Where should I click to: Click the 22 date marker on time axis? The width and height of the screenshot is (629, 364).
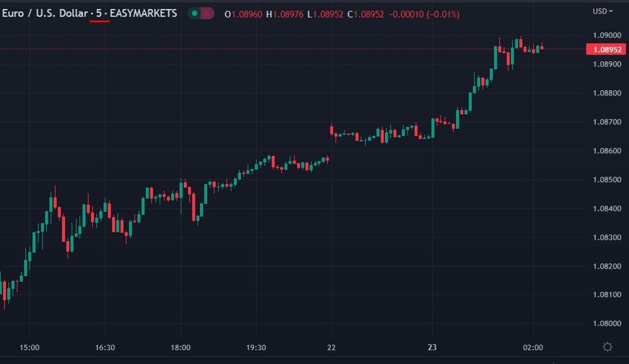tap(332, 348)
